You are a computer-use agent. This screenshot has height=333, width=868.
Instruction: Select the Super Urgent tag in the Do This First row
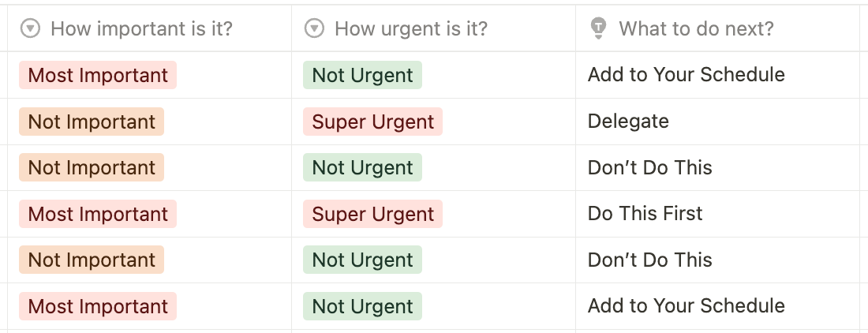point(372,214)
